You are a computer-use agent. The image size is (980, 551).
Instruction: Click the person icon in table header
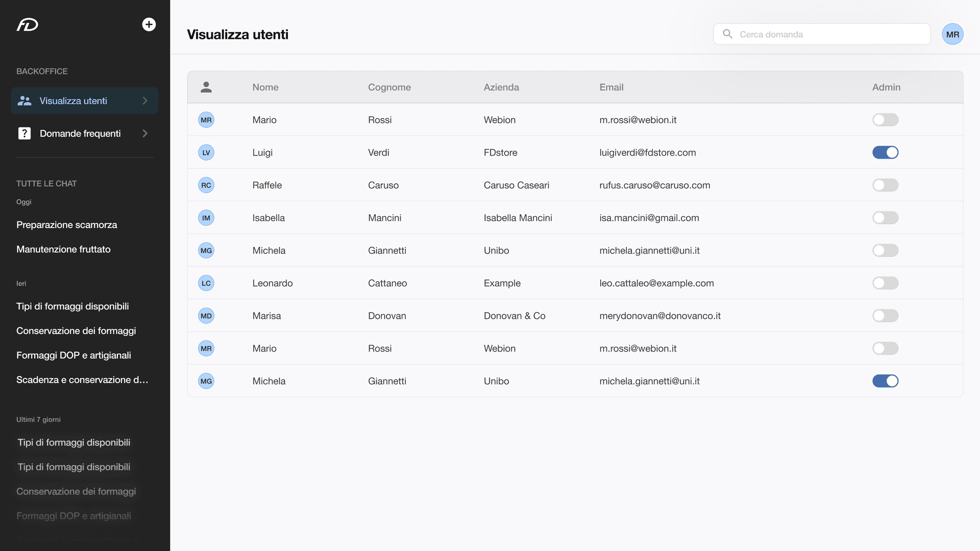coord(206,87)
